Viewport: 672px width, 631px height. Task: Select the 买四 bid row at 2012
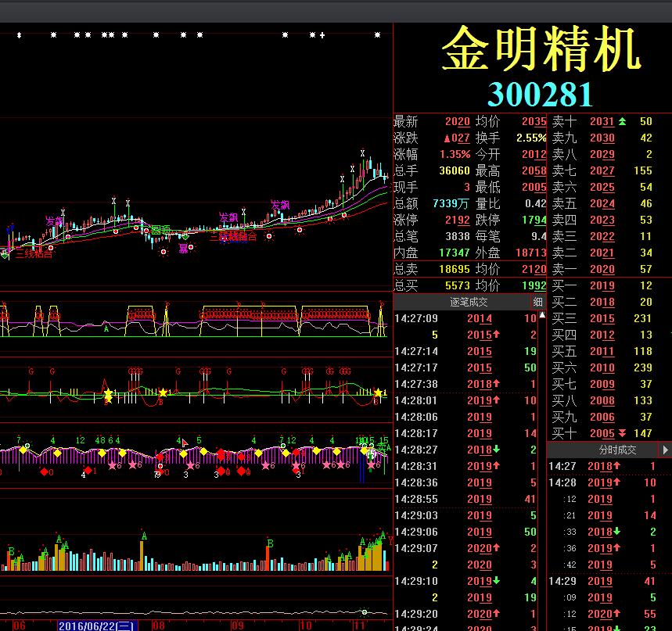click(609, 335)
